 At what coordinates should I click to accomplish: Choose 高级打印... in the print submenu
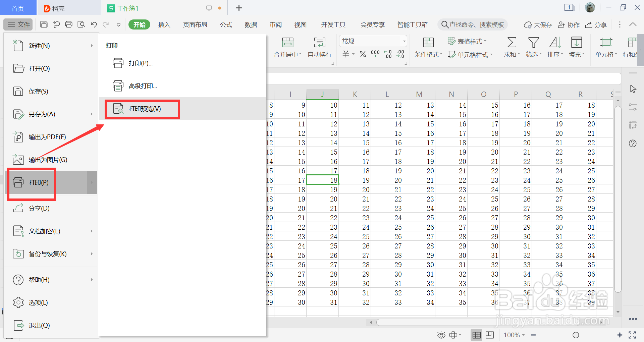pos(182,86)
